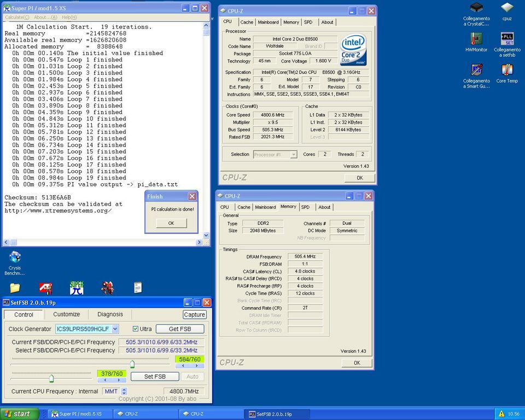
Task: Select the Super PI desktop icon
Action: 77,288
